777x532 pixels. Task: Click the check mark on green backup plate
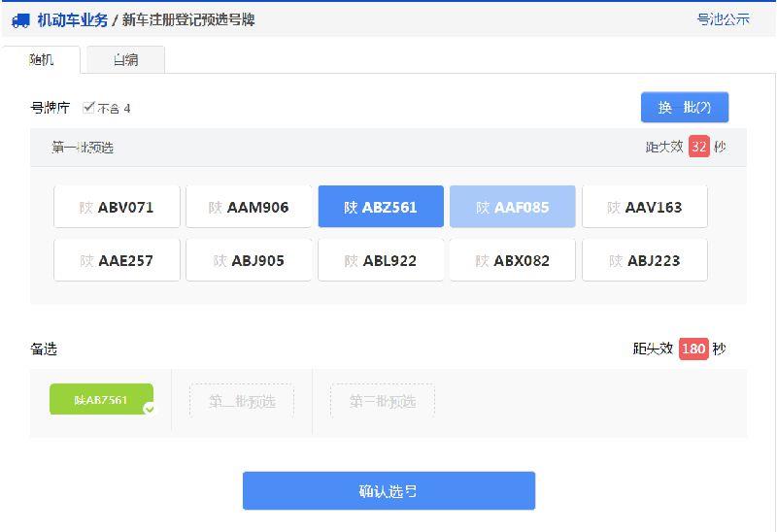(150, 409)
